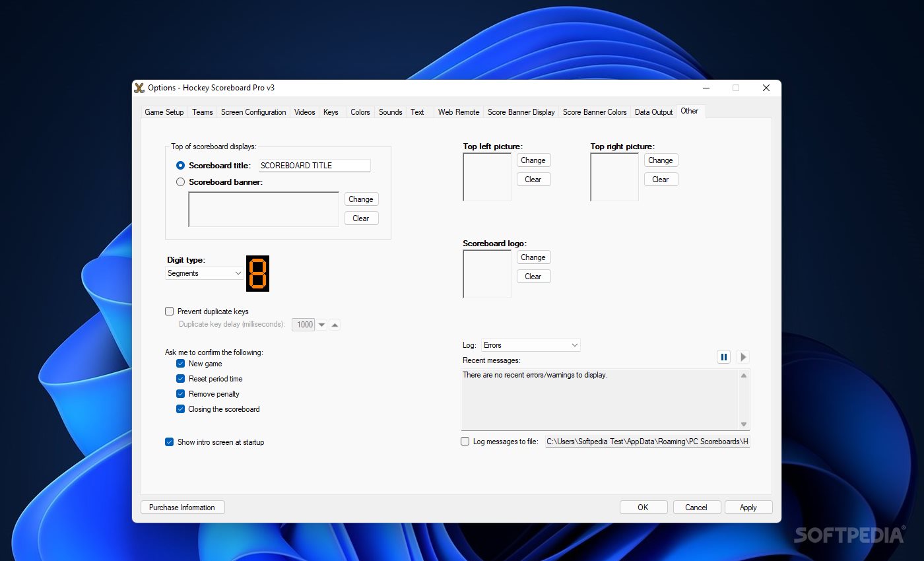
Task: Pause the recent messages log
Action: [x=724, y=357]
